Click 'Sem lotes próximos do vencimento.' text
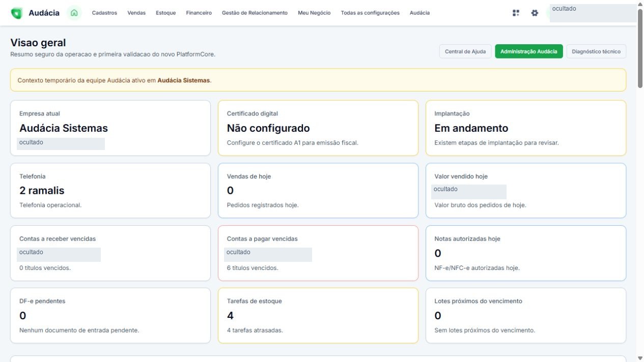644x362 pixels. tap(485, 330)
